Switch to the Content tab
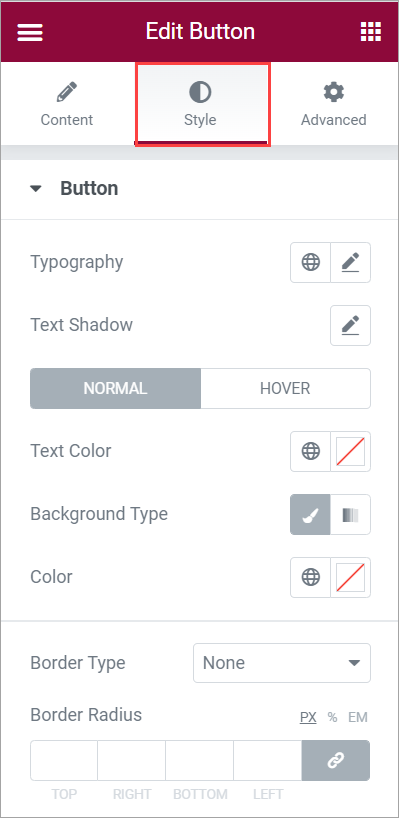399x818 pixels. [x=67, y=104]
